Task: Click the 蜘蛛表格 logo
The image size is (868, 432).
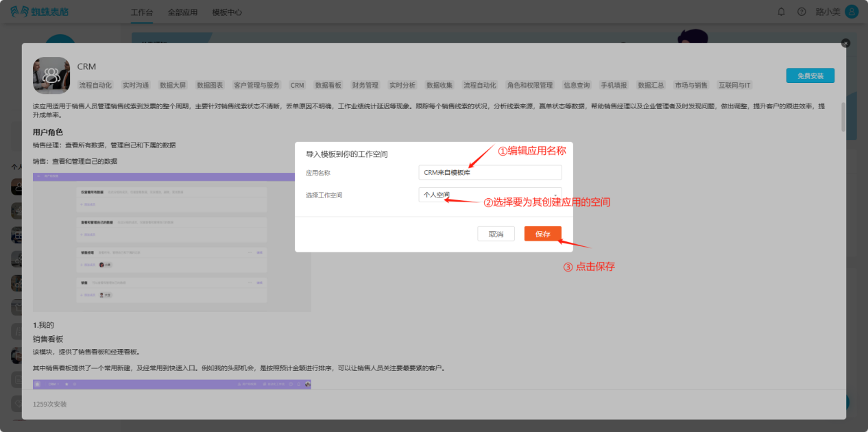Action: coord(39,12)
